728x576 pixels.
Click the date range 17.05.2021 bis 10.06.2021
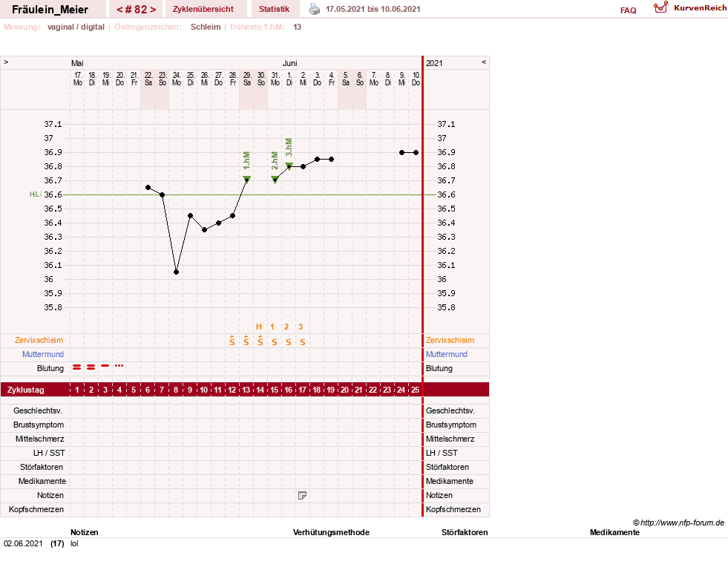(x=373, y=10)
